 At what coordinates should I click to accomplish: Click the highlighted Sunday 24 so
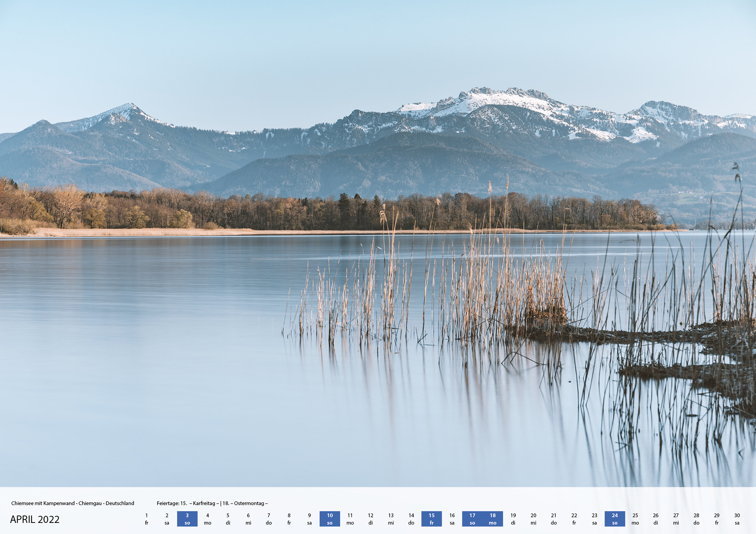click(x=615, y=519)
